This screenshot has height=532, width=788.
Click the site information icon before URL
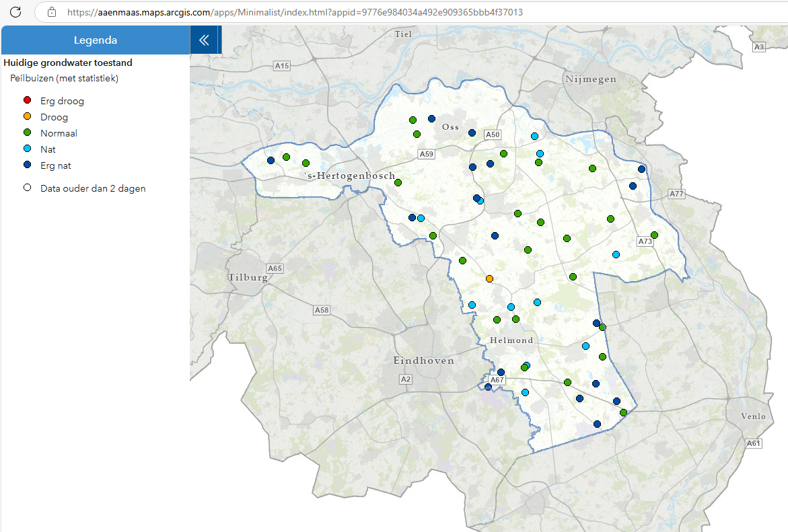click(x=52, y=12)
